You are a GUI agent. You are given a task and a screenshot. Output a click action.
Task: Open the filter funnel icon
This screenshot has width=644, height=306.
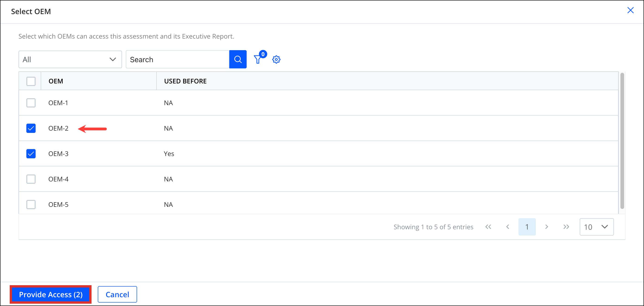click(x=258, y=59)
